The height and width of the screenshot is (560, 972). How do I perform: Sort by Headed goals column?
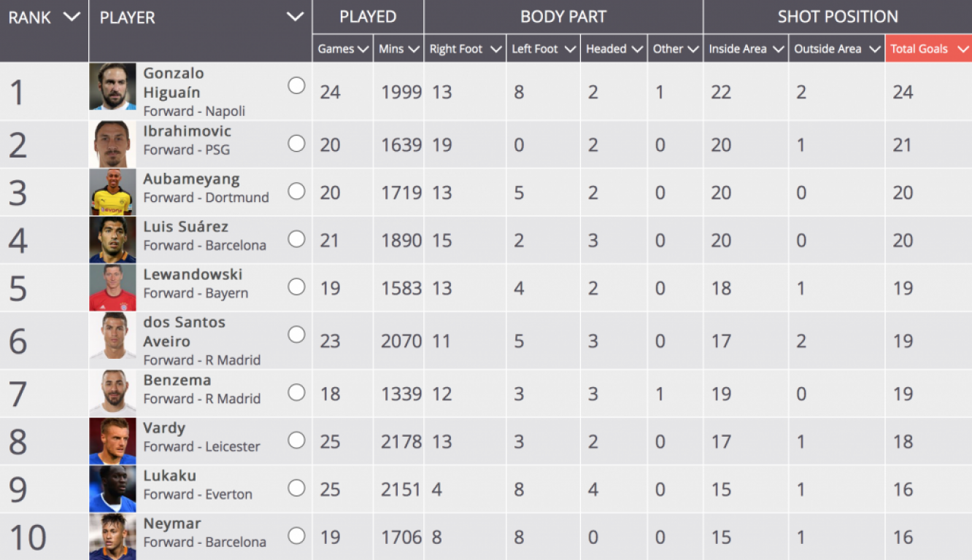pyautogui.click(x=637, y=49)
